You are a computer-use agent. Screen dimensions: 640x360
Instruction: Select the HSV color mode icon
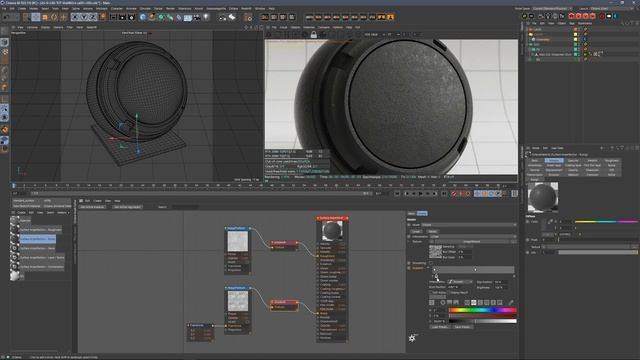click(x=473, y=302)
